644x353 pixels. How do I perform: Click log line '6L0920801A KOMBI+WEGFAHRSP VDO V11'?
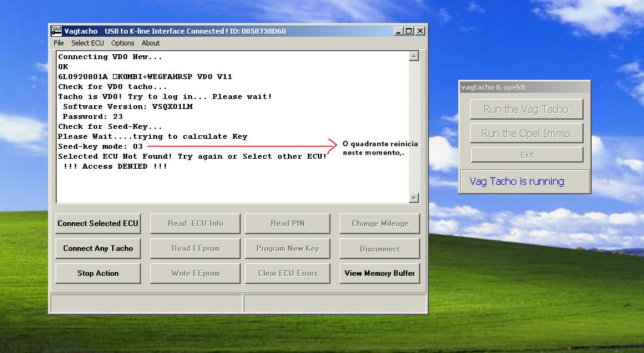pyautogui.click(x=145, y=77)
